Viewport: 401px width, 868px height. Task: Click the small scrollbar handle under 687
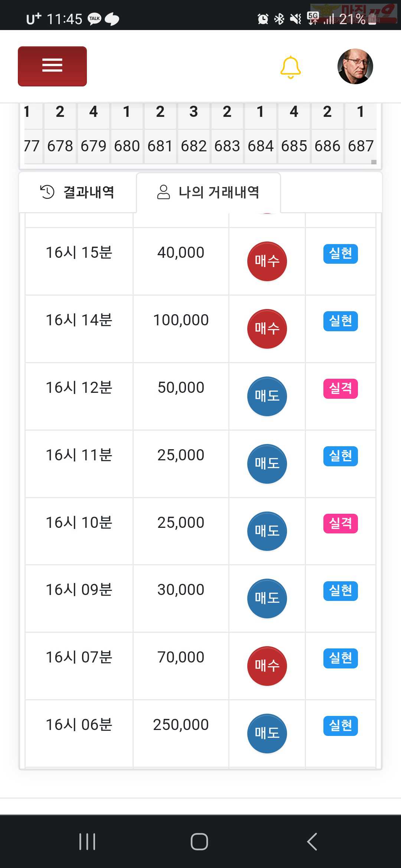tap(374, 162)
